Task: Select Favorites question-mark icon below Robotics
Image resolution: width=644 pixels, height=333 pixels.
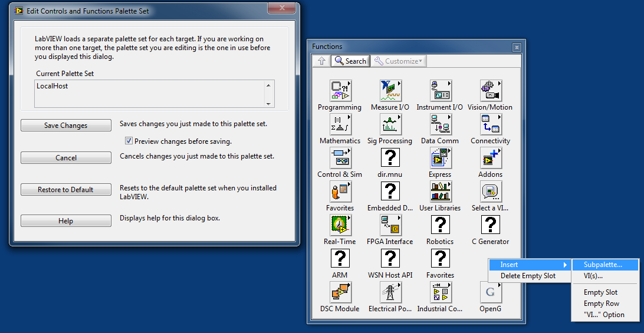Action: (x=441, y=259)
